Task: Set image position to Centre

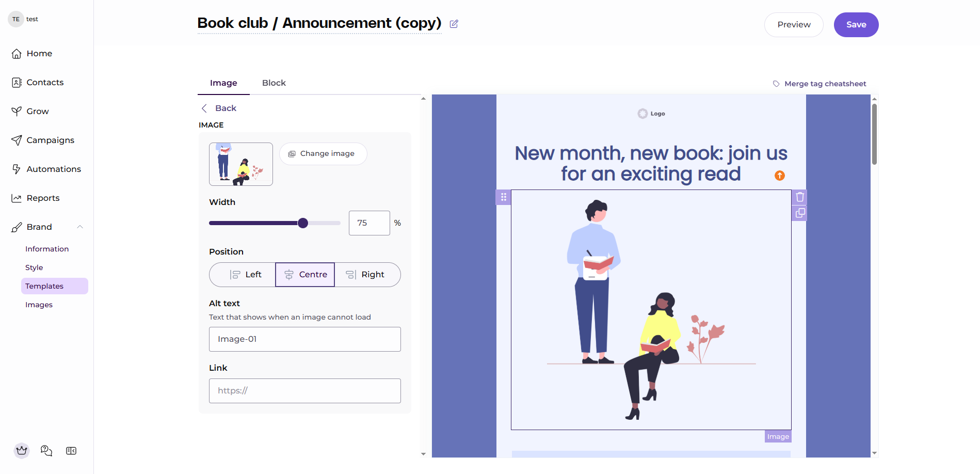Action: click(305, 275)
